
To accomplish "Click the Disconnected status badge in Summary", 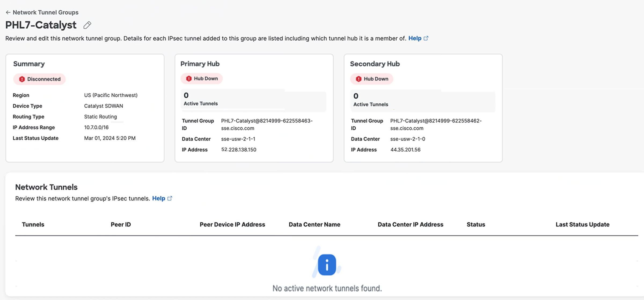I will tap(39, 79).
